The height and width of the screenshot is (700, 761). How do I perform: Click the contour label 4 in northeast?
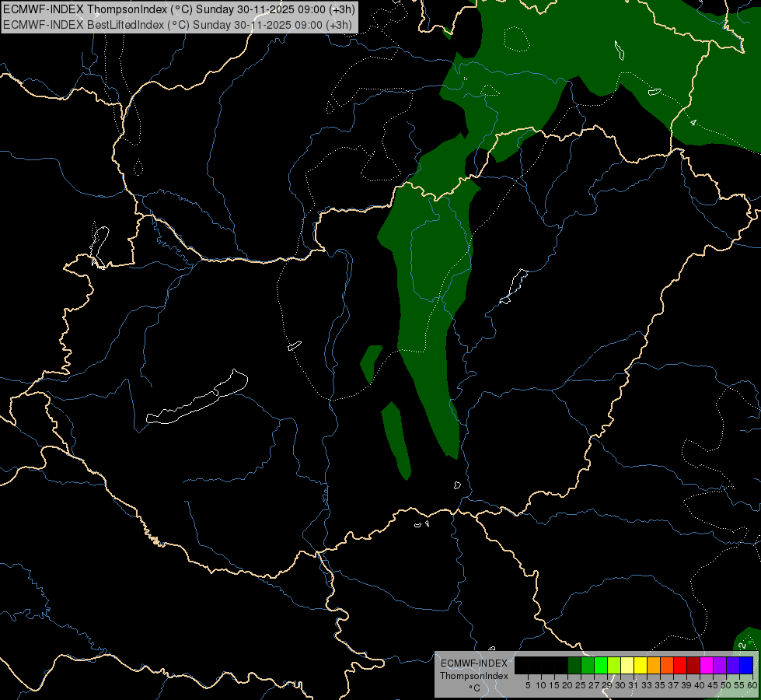pyautogui.click(x=693, y=123)
